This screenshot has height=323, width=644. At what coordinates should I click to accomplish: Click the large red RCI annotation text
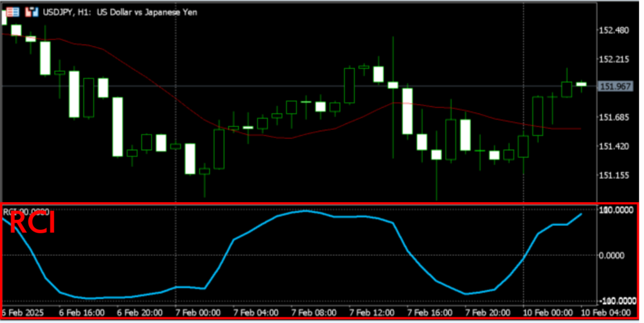31,225
